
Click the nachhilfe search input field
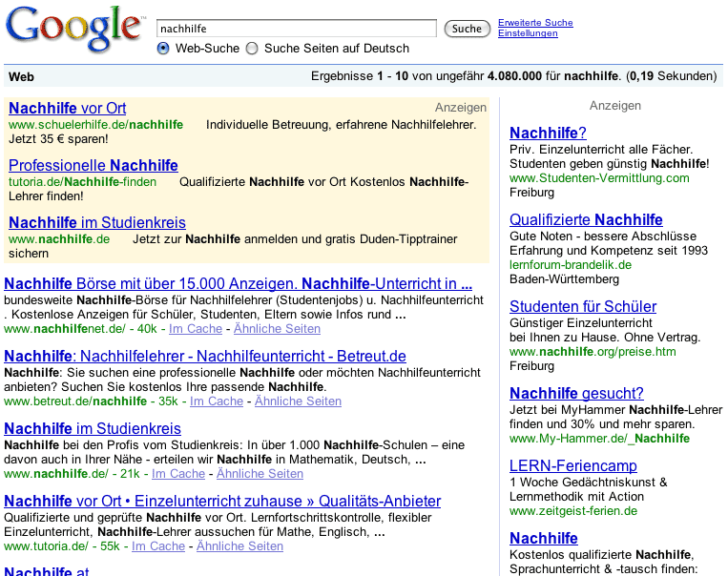click(296, 29)
